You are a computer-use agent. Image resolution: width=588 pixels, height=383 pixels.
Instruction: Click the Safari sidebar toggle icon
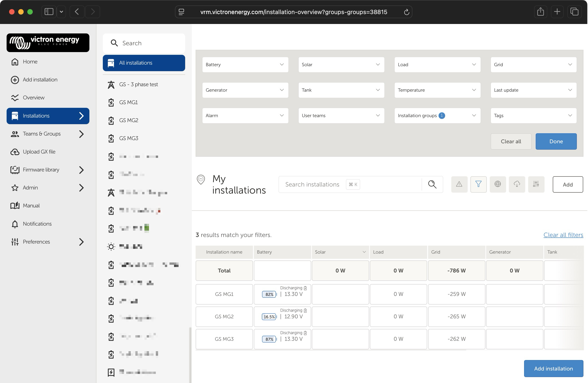click(x=49, y=12)
